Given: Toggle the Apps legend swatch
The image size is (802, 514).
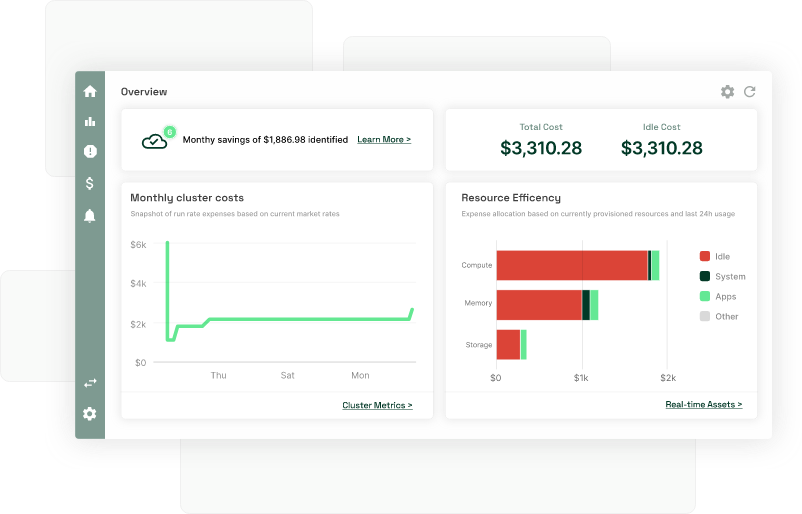Looking at the screenshot, I should click(704, 296).
